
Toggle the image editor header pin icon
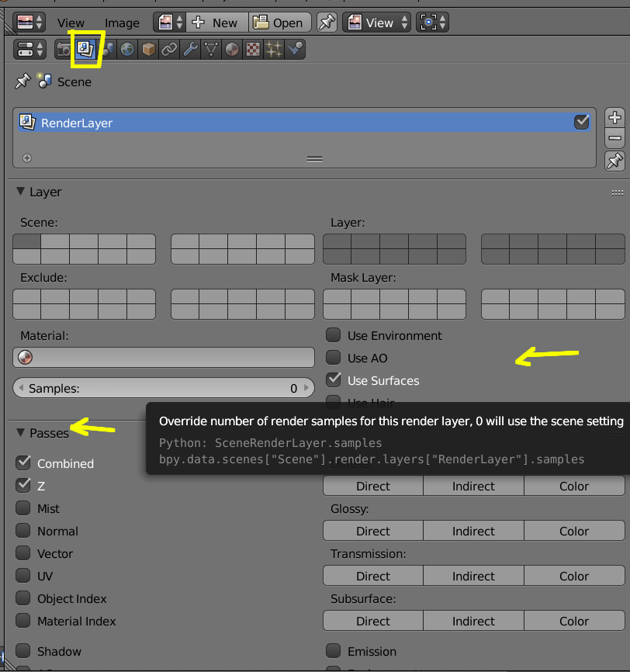[x=327, y=23]
